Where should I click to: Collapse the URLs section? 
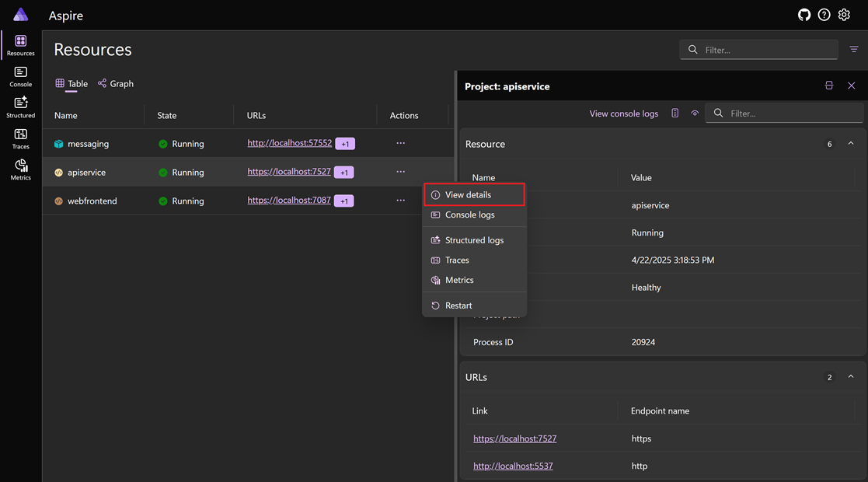851,377
